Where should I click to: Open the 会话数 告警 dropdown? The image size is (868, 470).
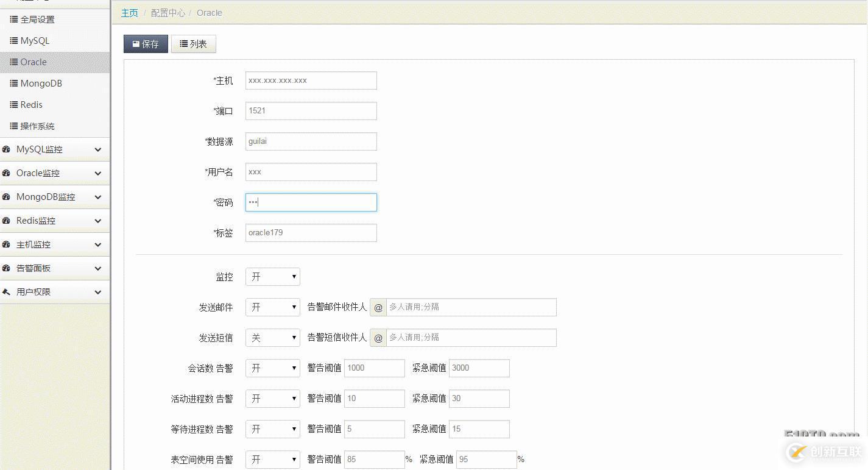(x=272, y=368)
